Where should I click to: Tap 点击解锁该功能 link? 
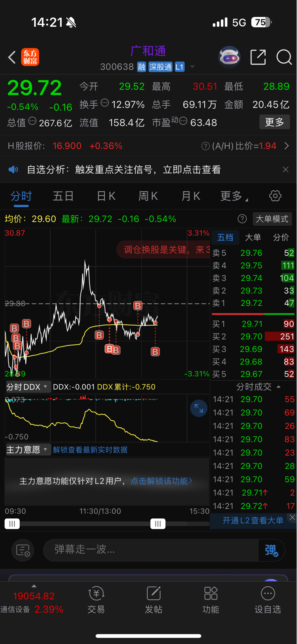click(161, 481)
